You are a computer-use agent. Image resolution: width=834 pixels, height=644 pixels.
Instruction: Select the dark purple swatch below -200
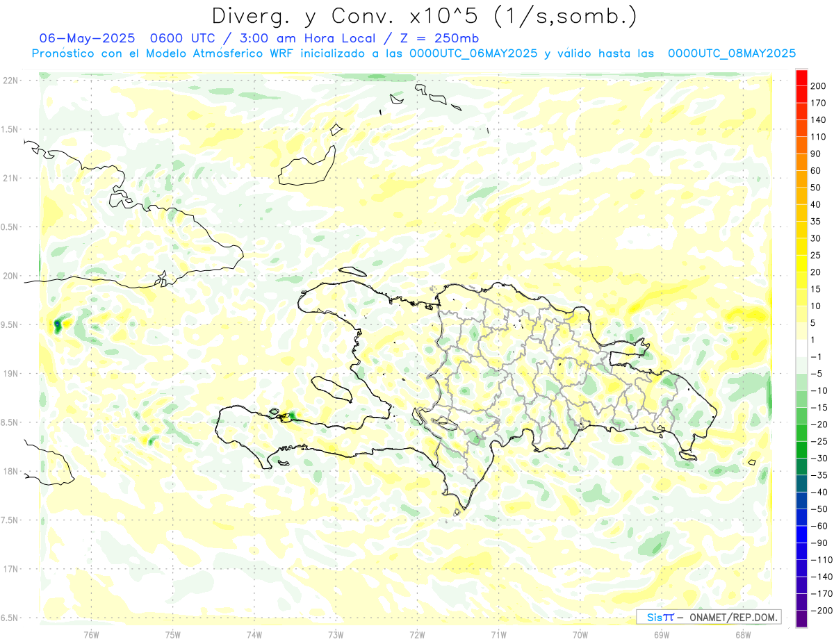(x=801, y=619)
